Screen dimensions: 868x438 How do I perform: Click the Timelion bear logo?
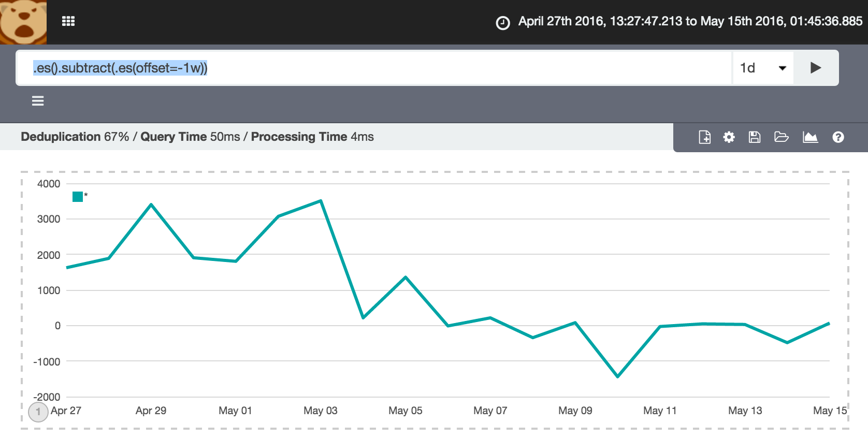[x=23, y=22]
